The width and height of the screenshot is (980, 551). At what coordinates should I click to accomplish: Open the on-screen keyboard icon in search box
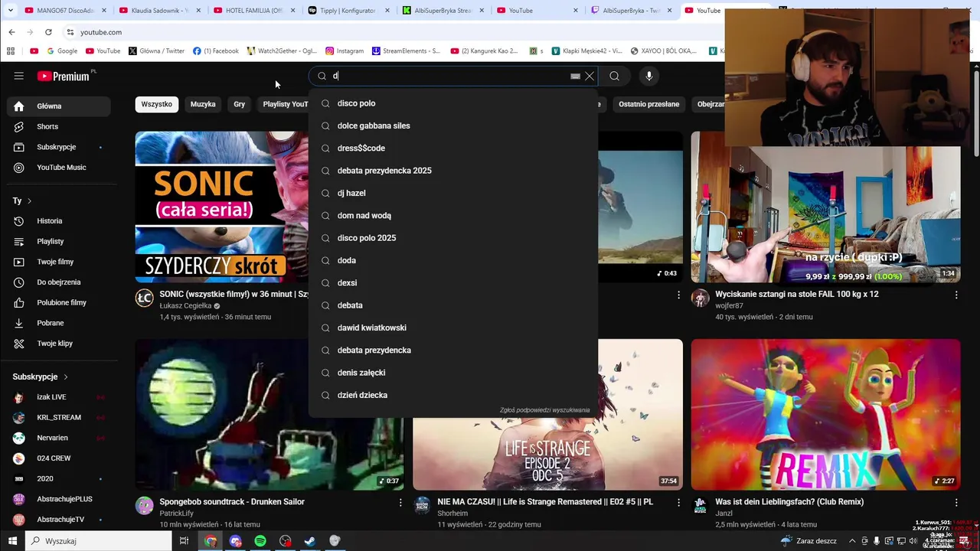[x=575, y=76]
